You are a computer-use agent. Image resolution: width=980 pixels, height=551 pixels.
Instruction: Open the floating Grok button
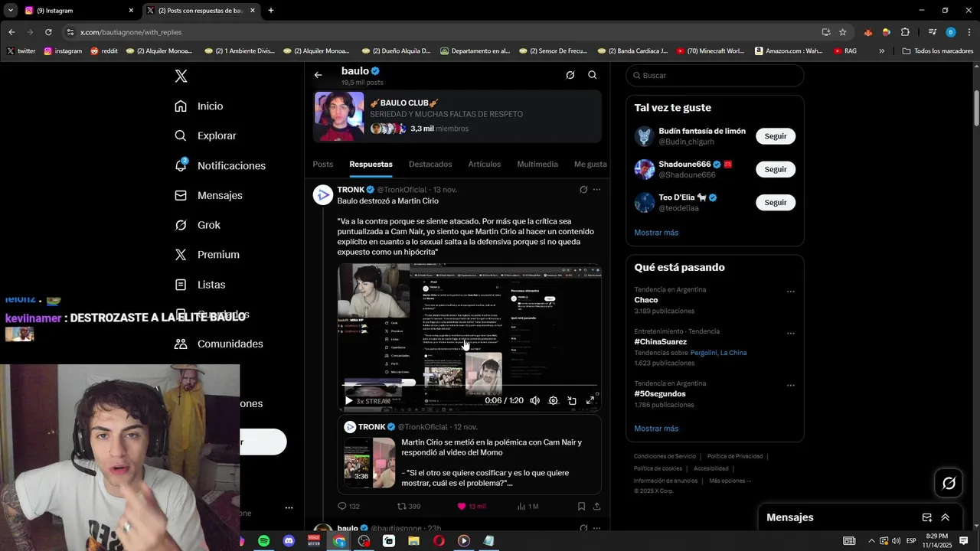coord(949,483)
